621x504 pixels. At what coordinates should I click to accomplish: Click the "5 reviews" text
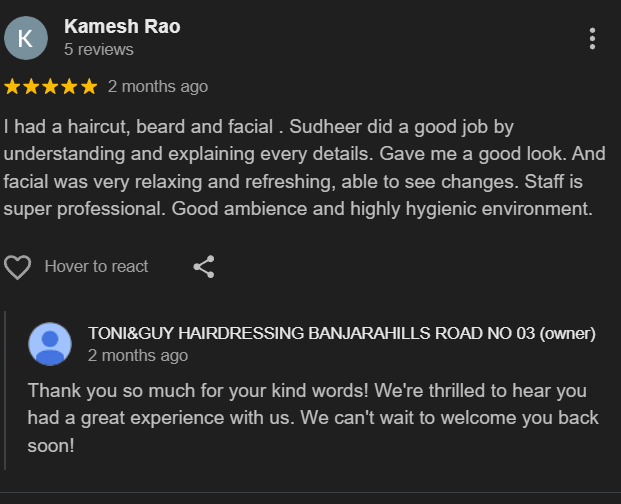(98, 49)
